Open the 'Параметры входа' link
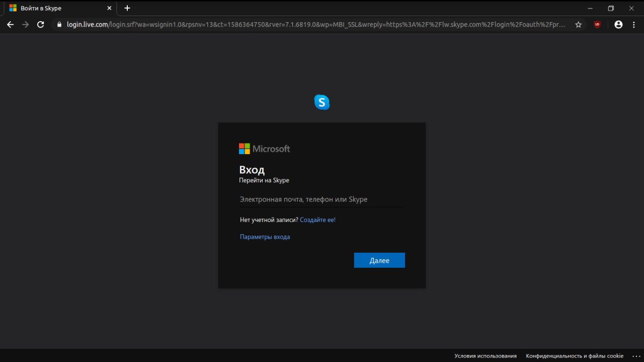Viewport: 644px width, 362px height. (x=265, y=237)
